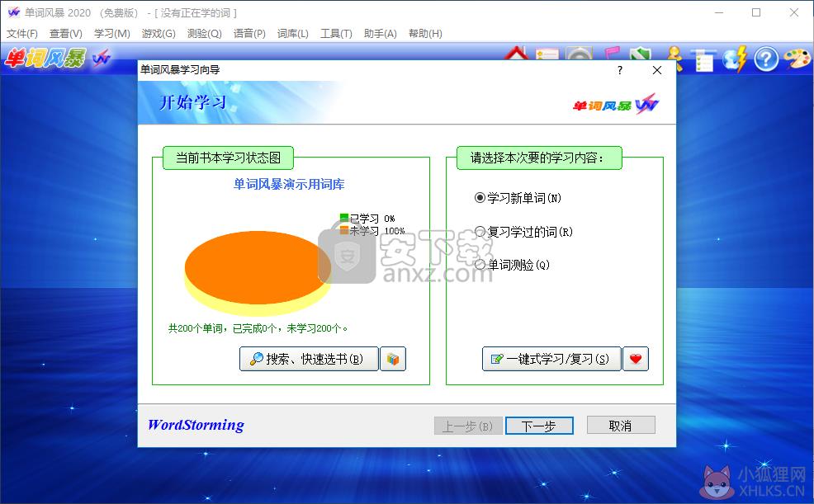Viewport: 814px width, 504px height.
Task: Click the pink flag toolbar icon
Action: tap(612, 54)
